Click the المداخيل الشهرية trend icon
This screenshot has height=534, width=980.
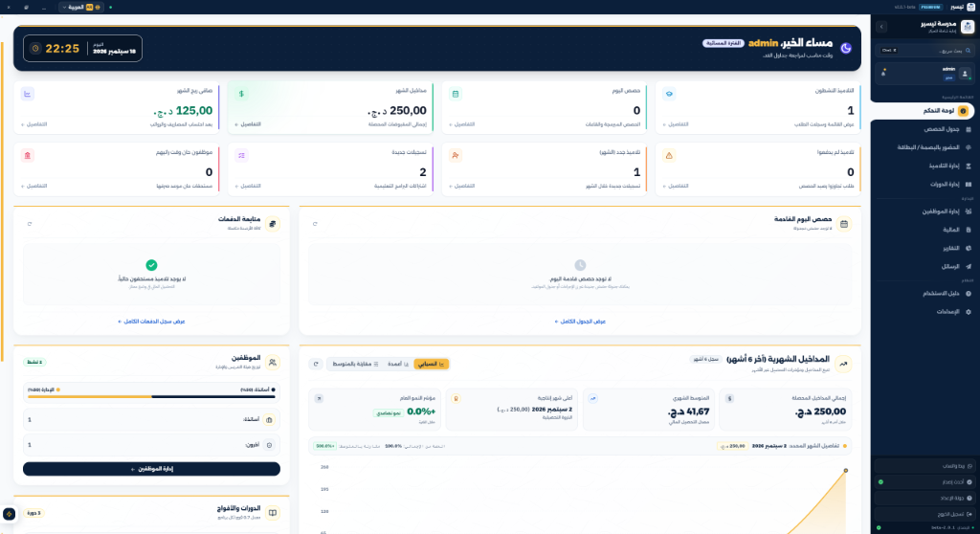click(843, 364)
